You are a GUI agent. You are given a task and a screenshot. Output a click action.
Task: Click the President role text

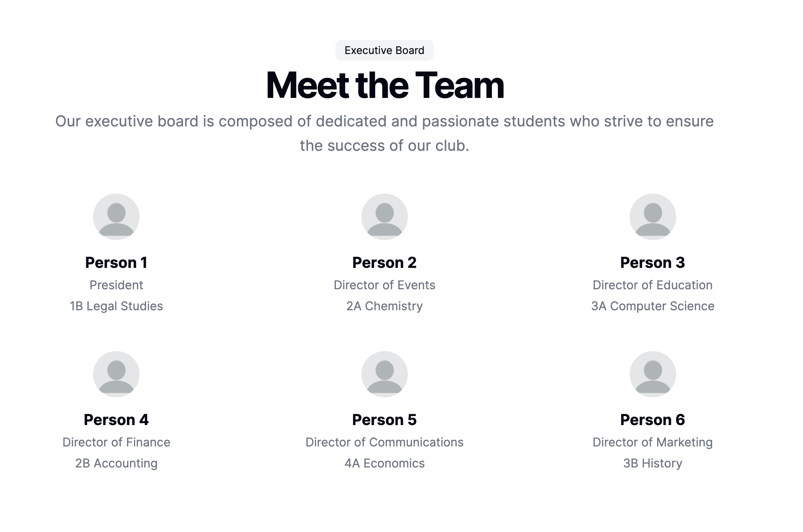(116, 285)
